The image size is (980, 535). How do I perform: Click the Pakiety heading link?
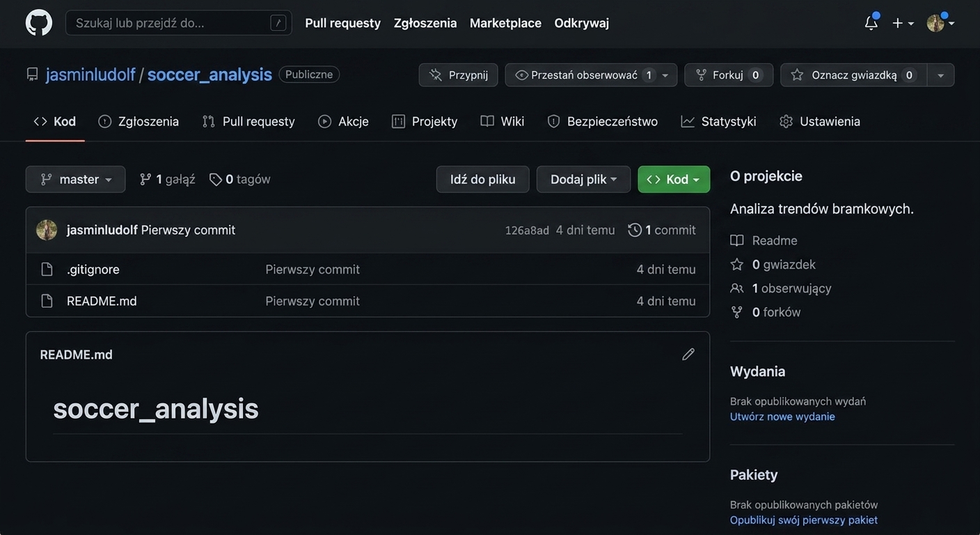click(754, 475)
